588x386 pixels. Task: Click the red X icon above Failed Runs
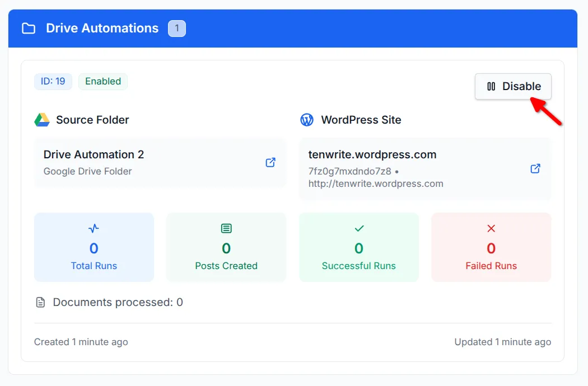[491, 228]
